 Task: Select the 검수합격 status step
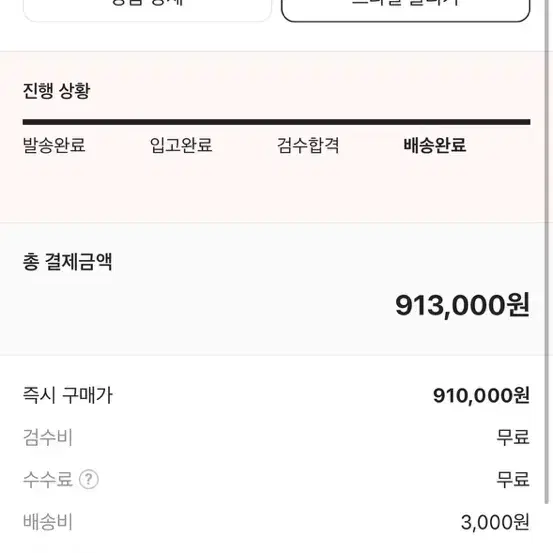tap(308, 145)
